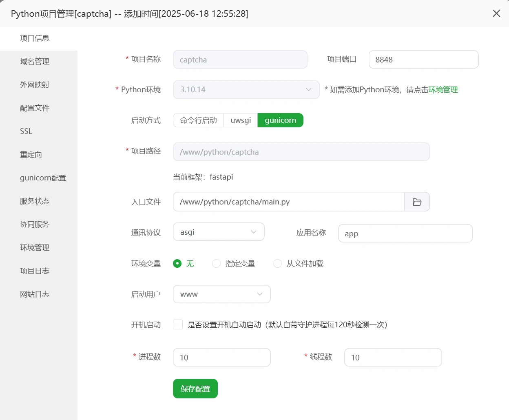509x420 pixels.
Task: Enable the 开机启动 auto-start checkbox
Action: (x=178, y=324)
